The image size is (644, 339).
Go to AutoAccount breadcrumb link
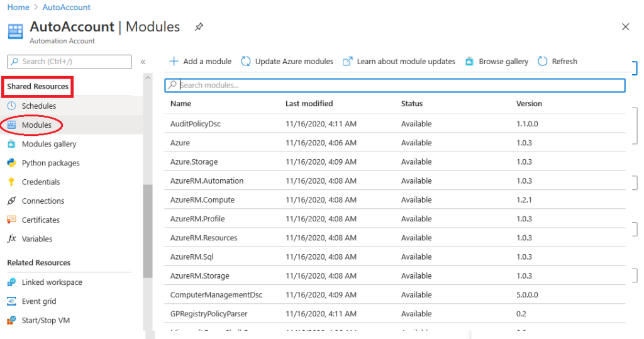67,7
